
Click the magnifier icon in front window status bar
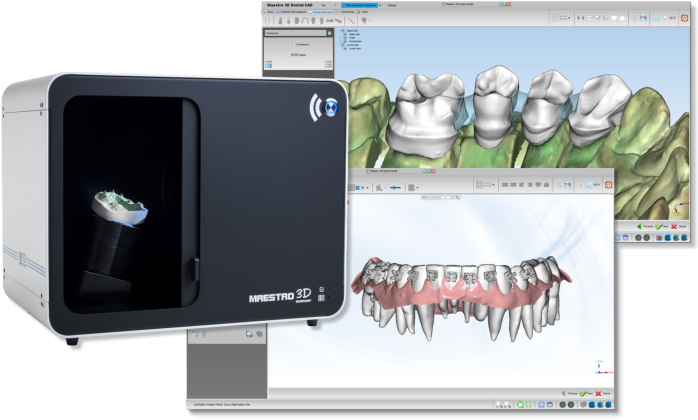pos(499,404)
